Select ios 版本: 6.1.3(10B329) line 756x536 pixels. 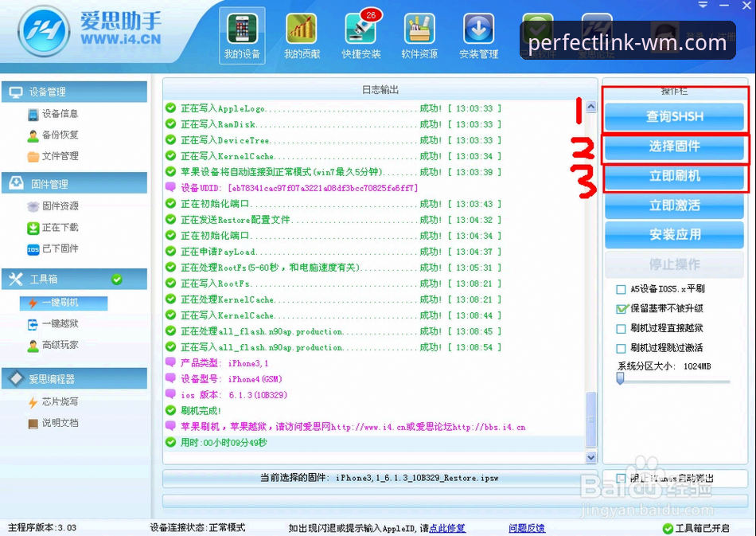point(226,395)
